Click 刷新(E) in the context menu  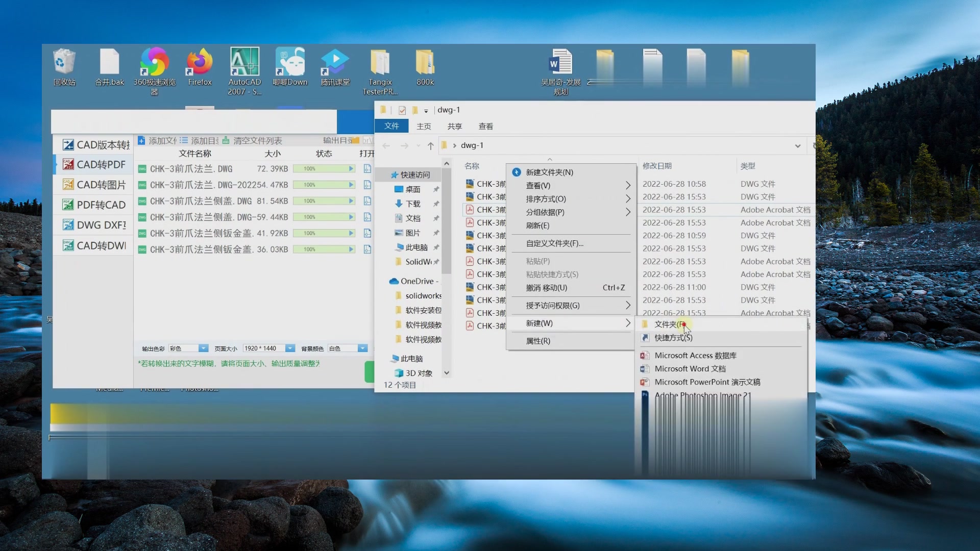571,226
